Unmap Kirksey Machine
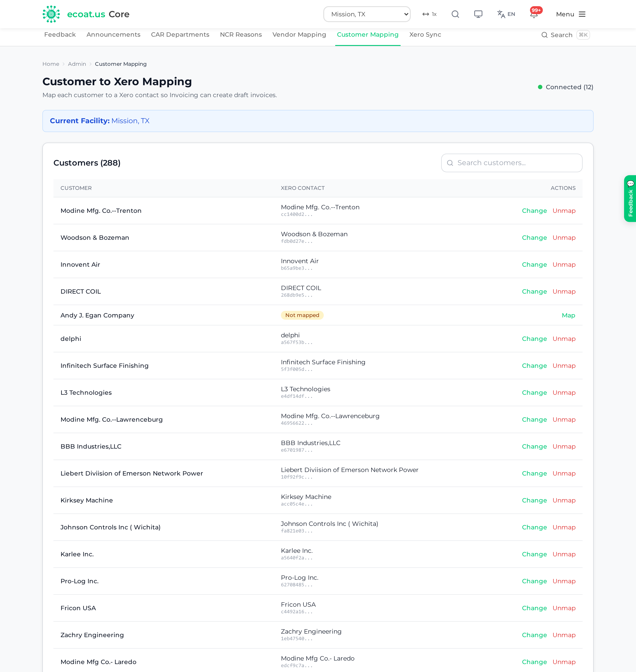This screenshot has width=636, height=672. (x=564, y=500)
